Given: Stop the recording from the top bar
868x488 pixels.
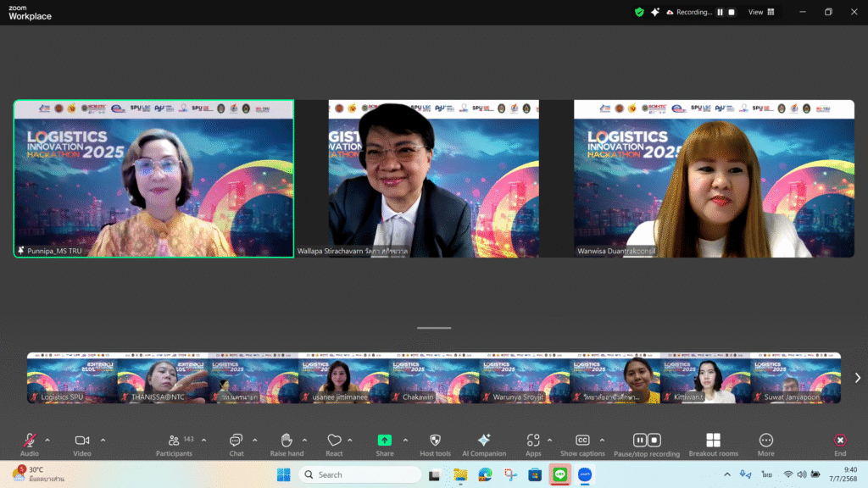Looking at the screenshot, I should click(x=732, y=12).
